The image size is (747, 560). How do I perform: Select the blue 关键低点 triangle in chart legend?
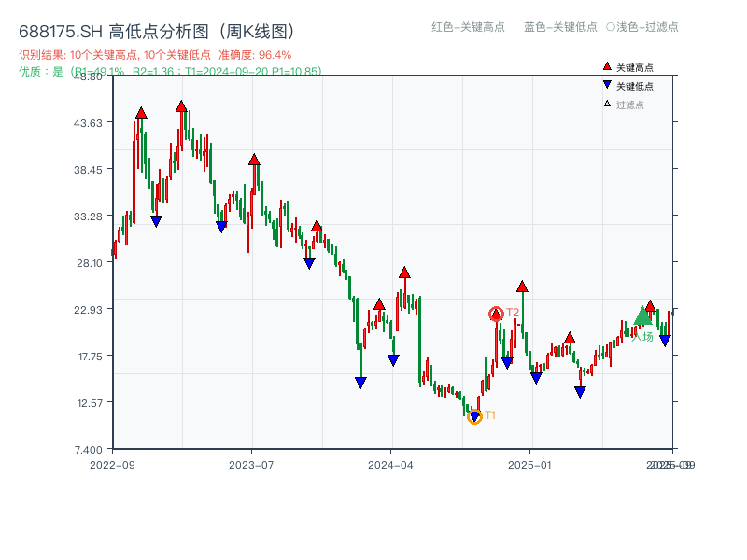point(606,84)
